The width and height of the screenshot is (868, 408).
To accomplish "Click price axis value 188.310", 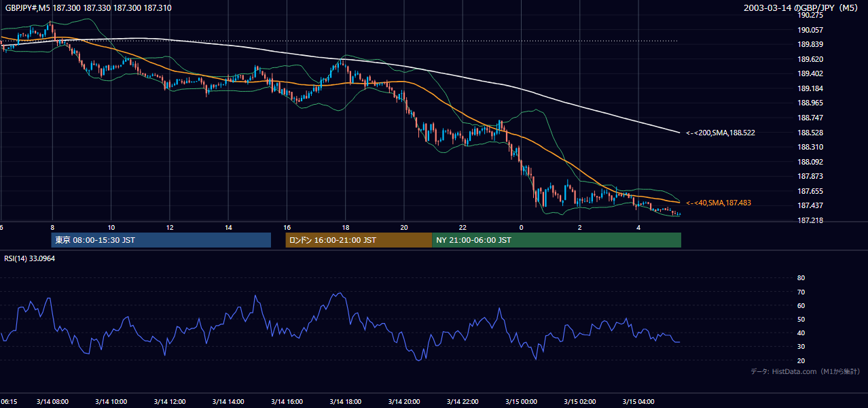I will 810,147.
